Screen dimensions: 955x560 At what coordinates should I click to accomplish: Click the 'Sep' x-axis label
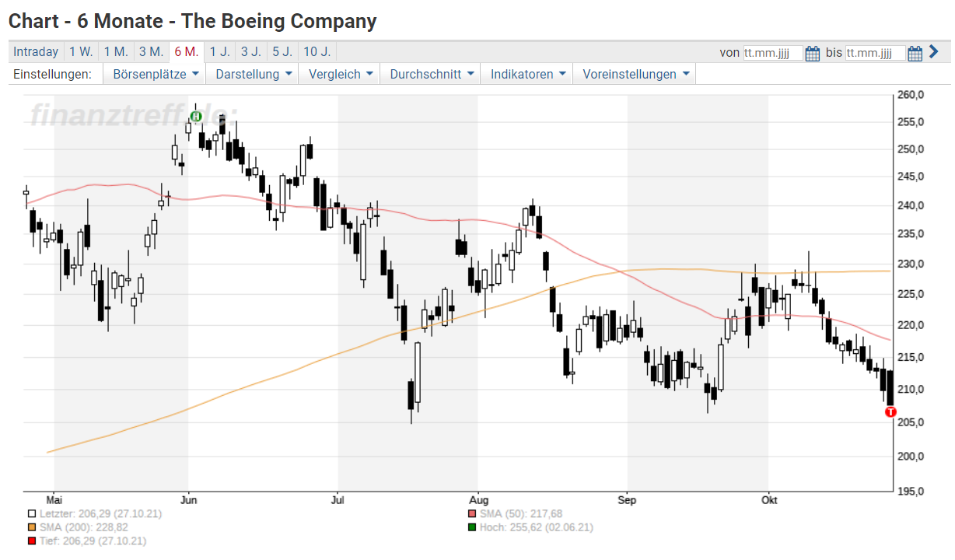coord(628,500)
